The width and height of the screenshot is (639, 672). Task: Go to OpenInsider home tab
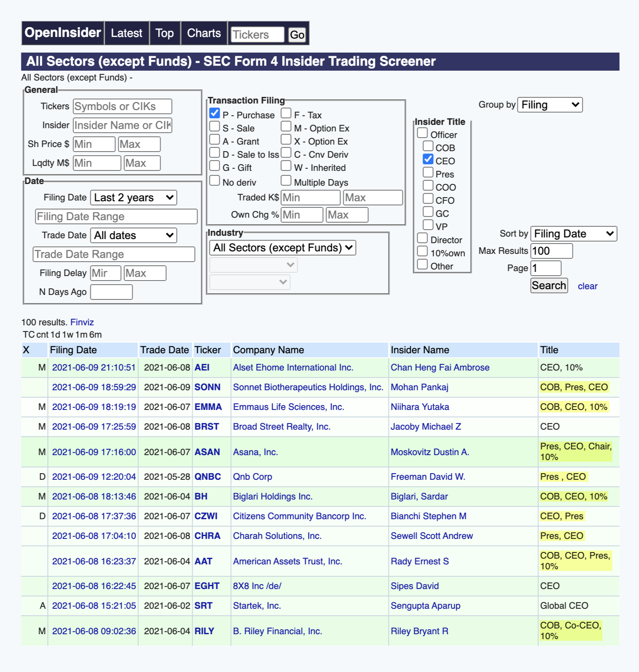(x=62, y=33)
